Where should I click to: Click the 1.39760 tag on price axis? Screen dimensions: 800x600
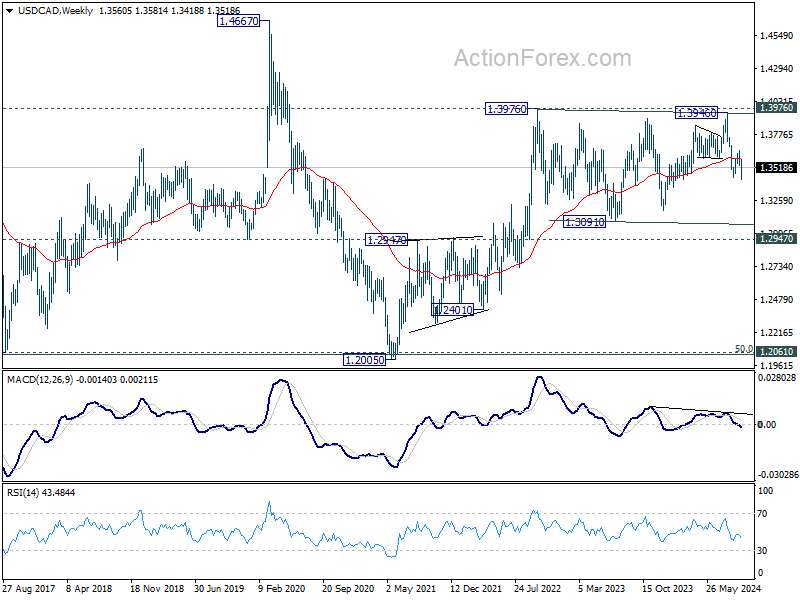click(x=776, y=108)
